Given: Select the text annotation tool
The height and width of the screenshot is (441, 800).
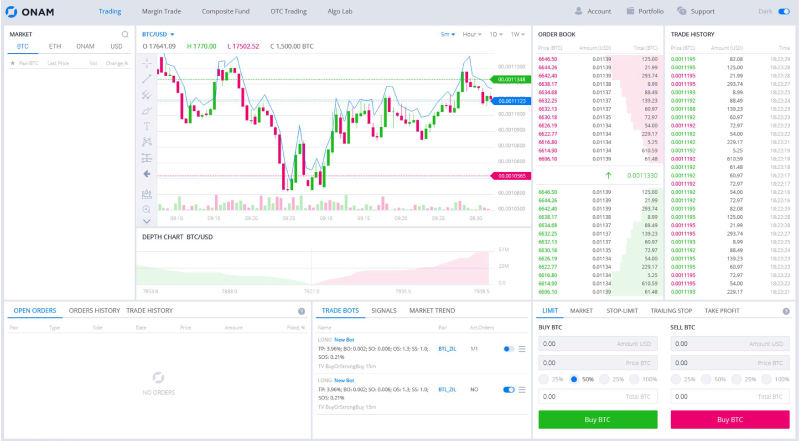Looking at the screenshot, I should 146,126.
